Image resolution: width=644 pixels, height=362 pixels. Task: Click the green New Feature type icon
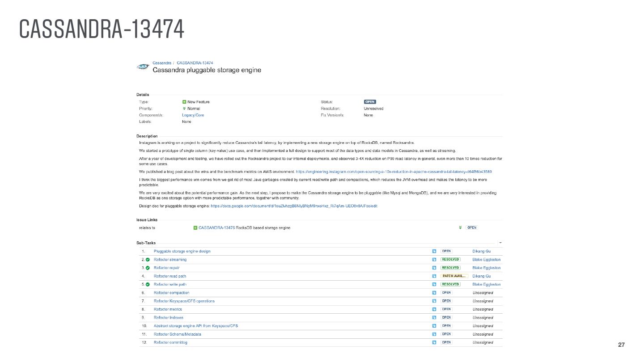pos(184,102)
